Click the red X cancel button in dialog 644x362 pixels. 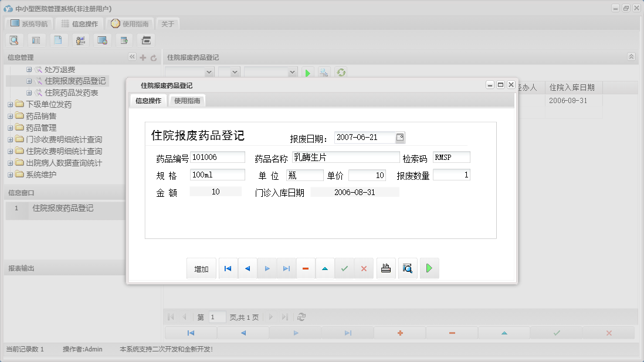[x=364, y=268]
